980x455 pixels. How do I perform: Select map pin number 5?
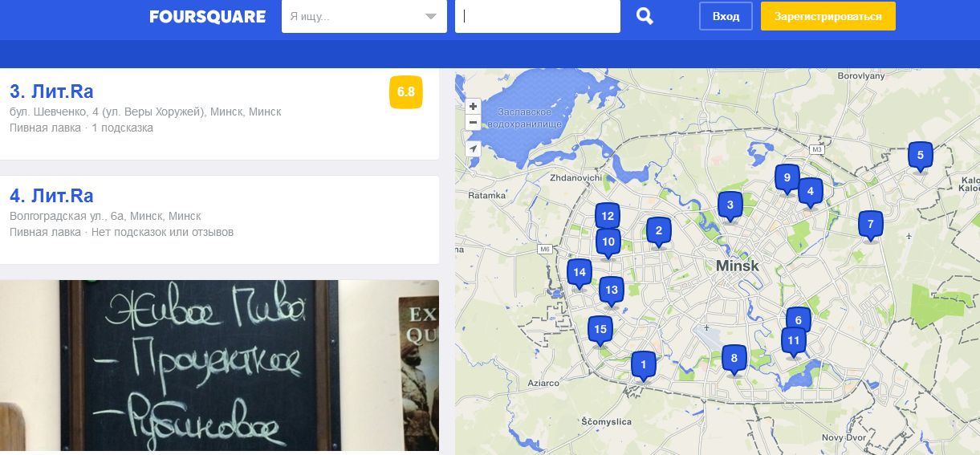(x=921, y=156)
